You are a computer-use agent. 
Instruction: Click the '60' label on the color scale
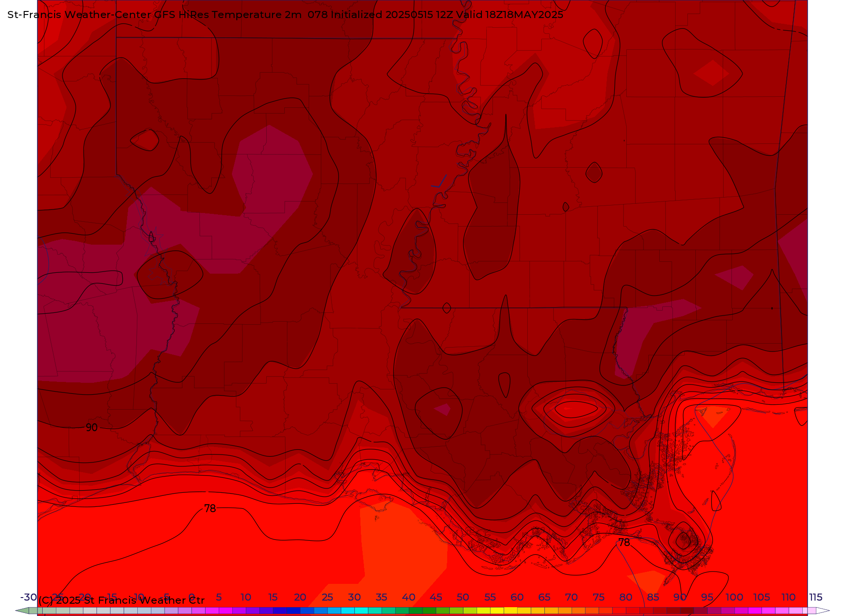(517, 597)
